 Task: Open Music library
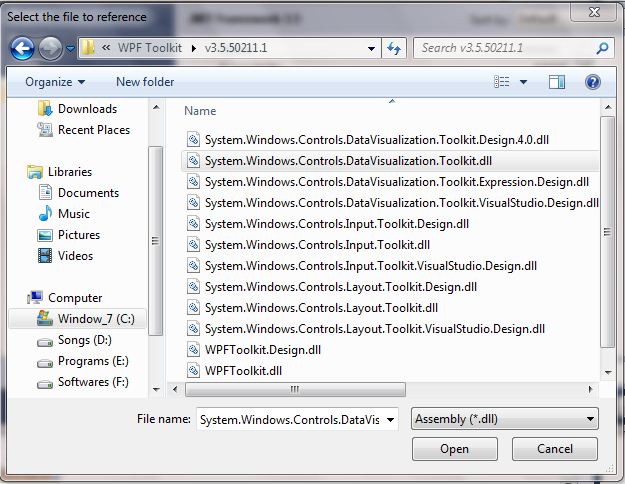coord(64,214)
